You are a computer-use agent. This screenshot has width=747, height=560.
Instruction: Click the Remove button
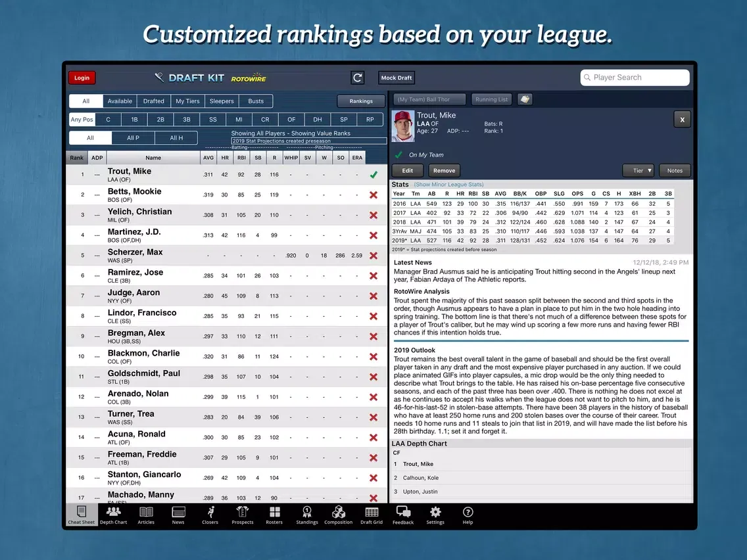tap(445, 170)
